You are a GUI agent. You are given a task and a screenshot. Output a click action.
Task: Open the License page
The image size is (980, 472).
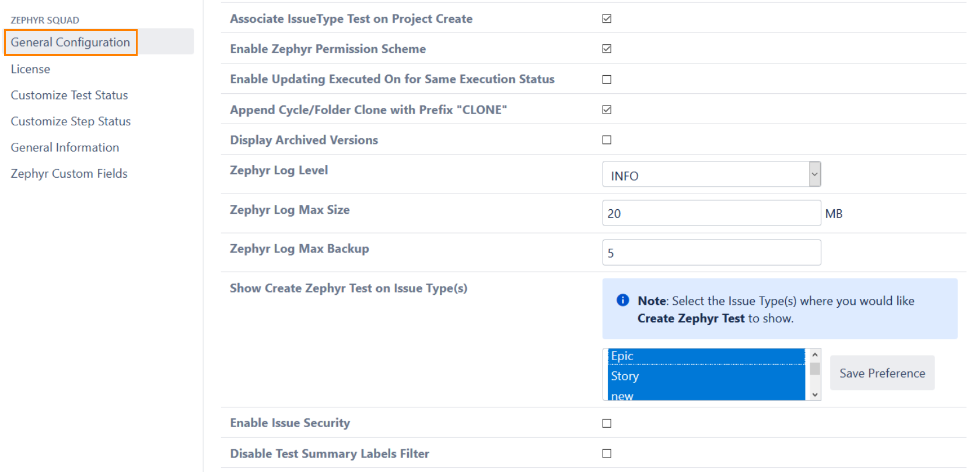click(x=30, y=69)
